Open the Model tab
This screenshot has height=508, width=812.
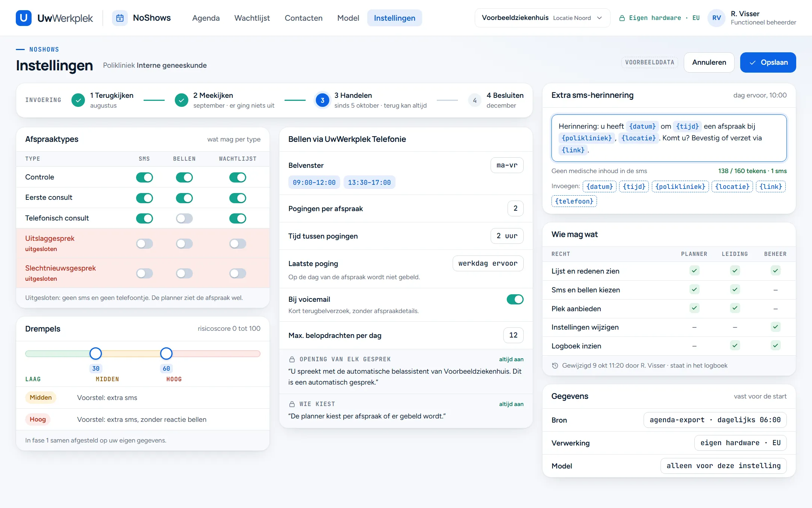pyautogui.click(x=348, y=18)
